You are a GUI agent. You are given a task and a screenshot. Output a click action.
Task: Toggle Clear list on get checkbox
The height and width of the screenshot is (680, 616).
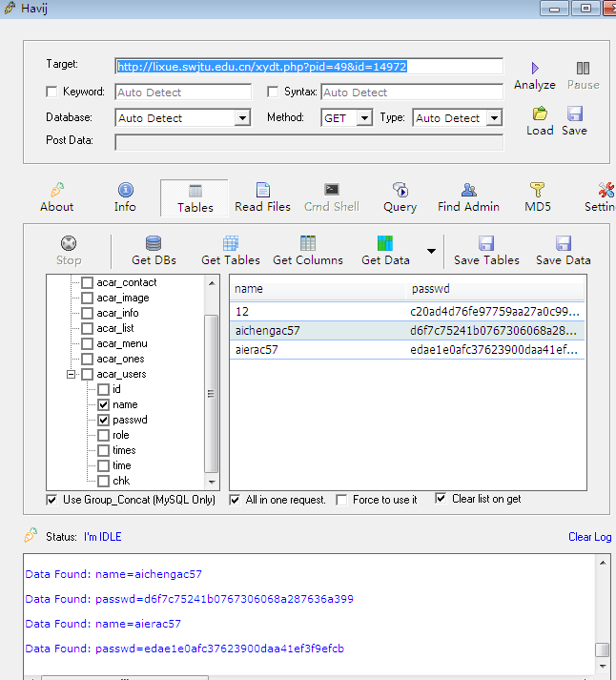tap(441, 499)
